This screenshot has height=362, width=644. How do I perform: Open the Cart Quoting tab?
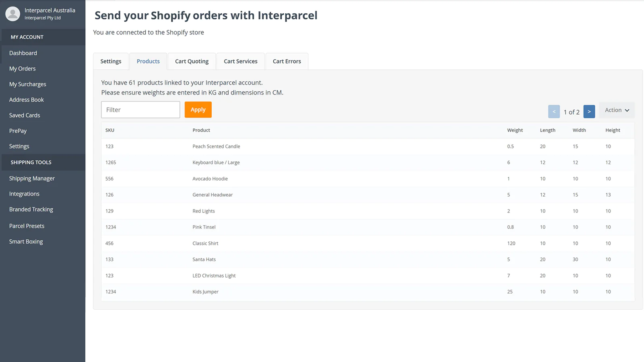(192, 62)
